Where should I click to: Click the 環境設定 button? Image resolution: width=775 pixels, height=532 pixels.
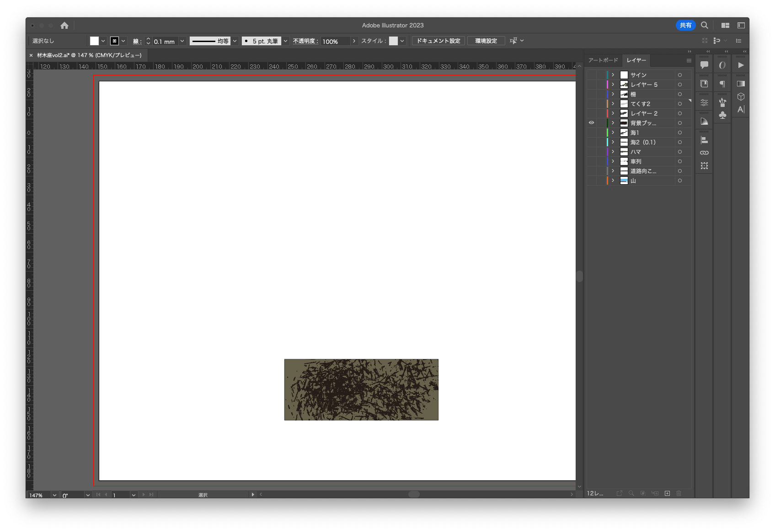(x=486, y=41)
